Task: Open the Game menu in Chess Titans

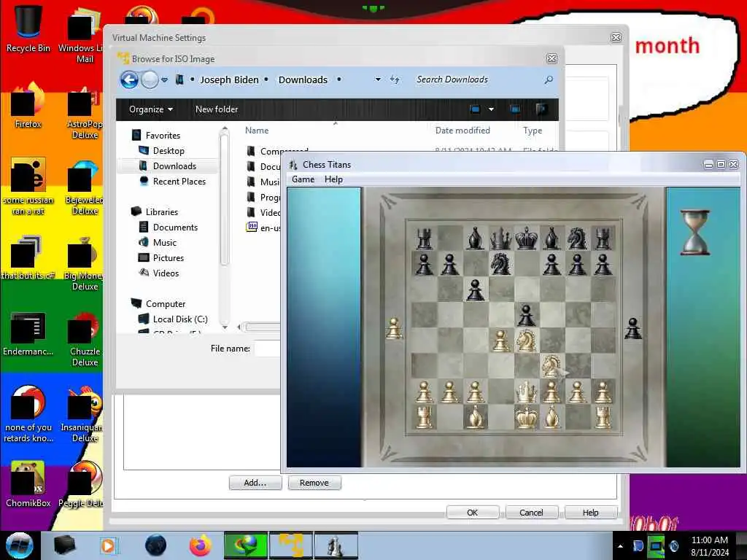Action: 303,179
